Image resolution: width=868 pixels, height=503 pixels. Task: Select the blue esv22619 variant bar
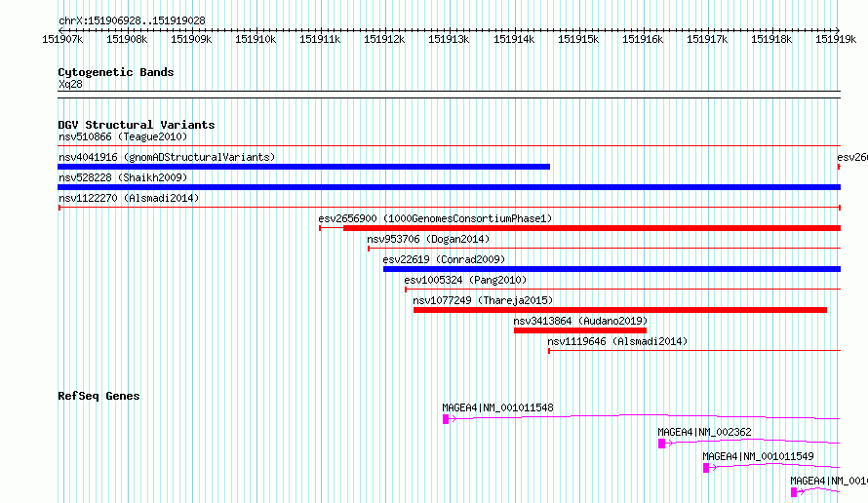[612, 269]
